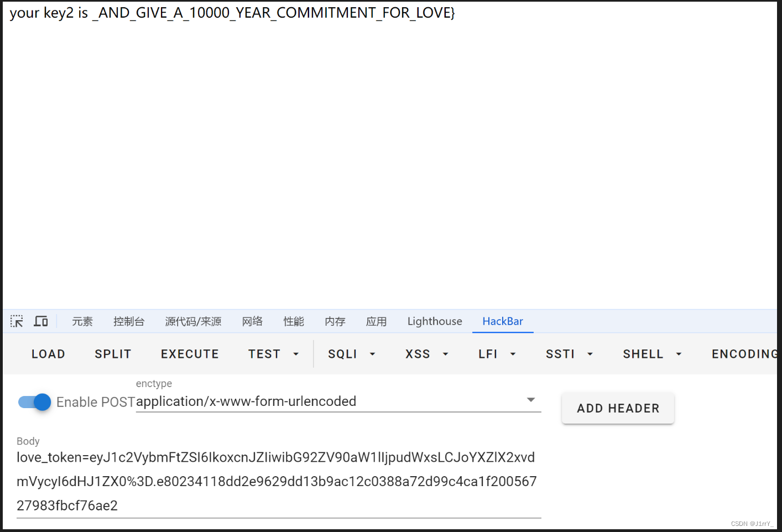Focus the love_token Body text field
Viewport: 782px width, 532px height.
279,482
